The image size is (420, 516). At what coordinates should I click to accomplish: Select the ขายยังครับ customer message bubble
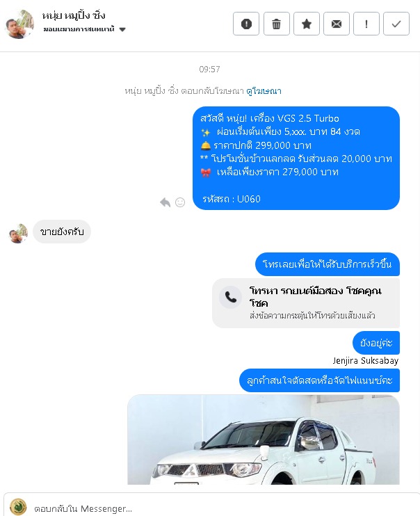62,232
